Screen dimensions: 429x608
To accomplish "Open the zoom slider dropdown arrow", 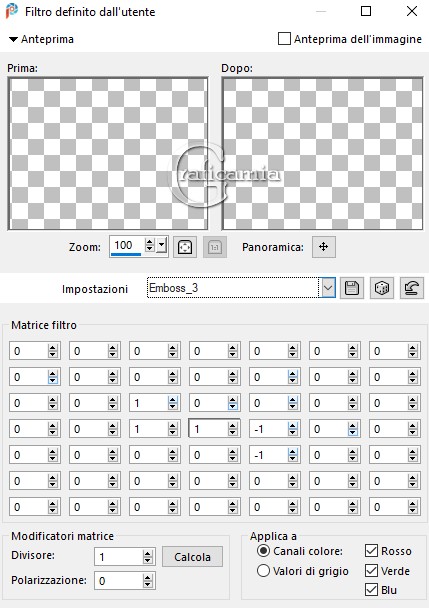I will coord(162,245).
